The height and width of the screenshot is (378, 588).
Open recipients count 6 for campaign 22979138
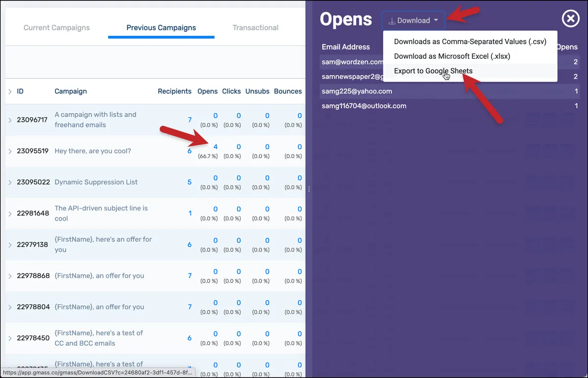190,245
